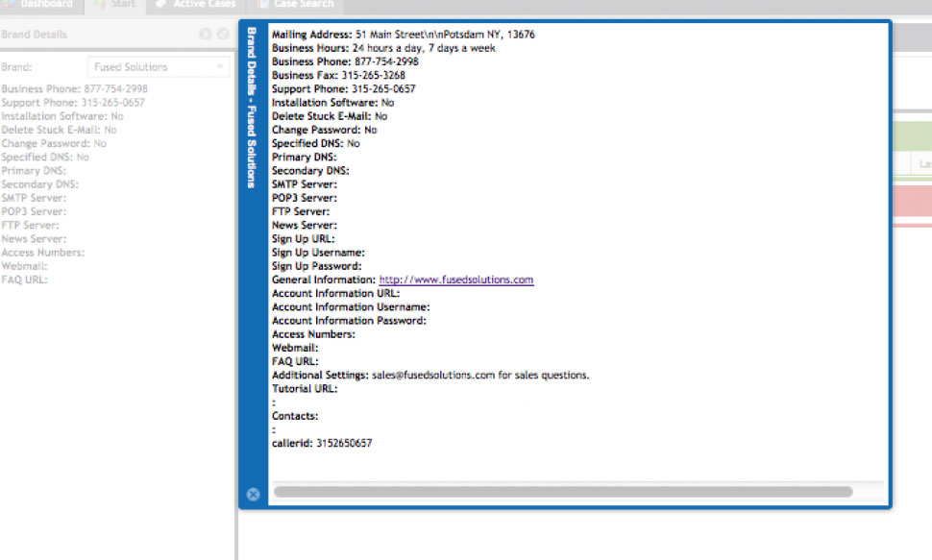
Task: Click the 'Sign Up URL:' line
Action: pos(303,239)
